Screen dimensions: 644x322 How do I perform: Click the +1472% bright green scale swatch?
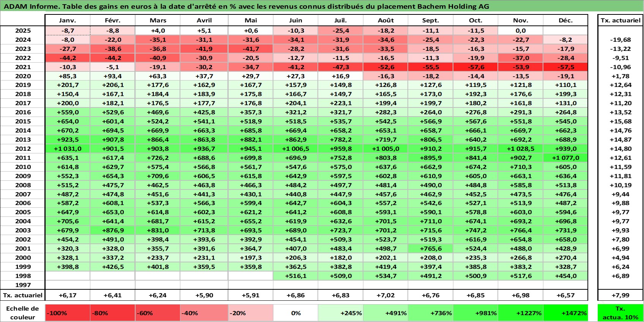[565, 313]
